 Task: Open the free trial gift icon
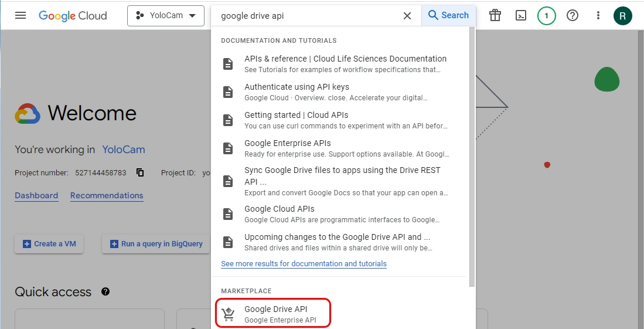tap(495, 16)
